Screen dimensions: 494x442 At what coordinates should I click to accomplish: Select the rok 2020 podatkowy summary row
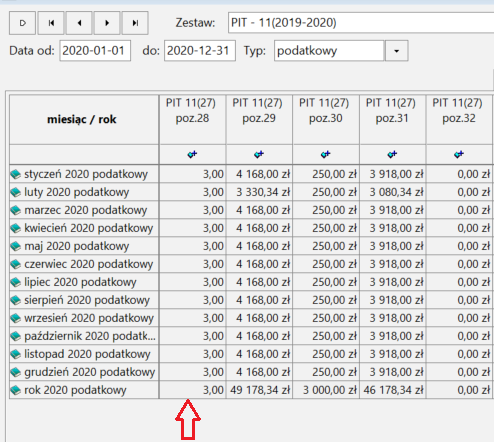[x=251, y=390]
